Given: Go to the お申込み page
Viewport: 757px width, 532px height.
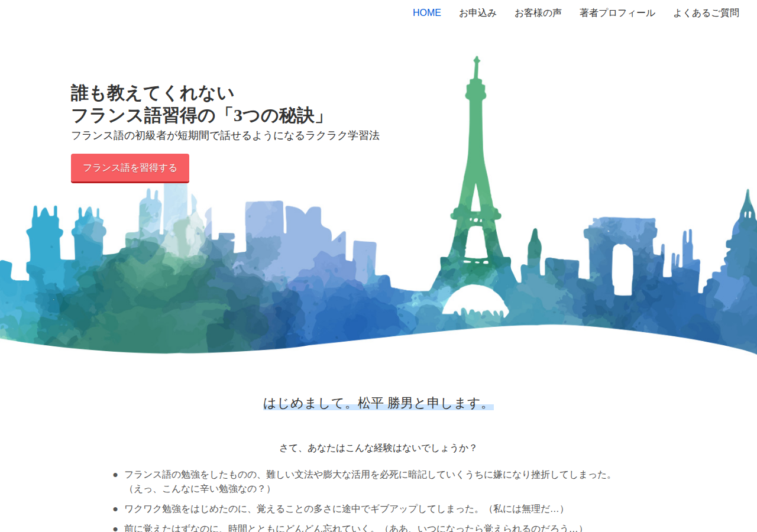Looking at the screenshot, I should (478, 13).
